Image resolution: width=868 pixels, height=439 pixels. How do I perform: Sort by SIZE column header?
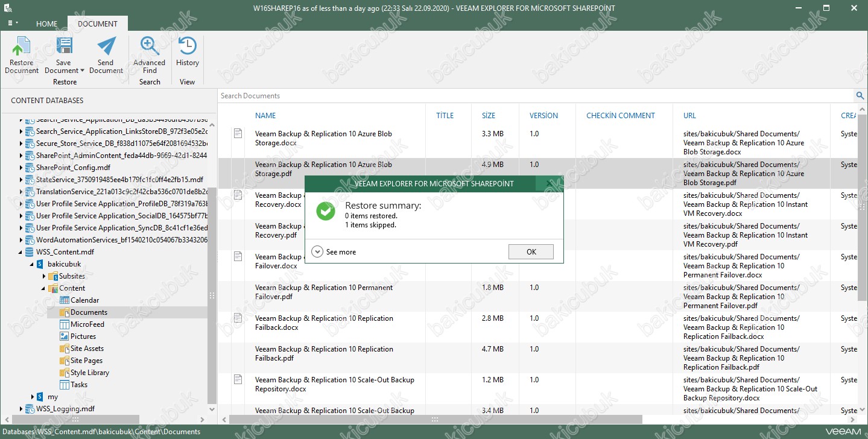(489, 116)
